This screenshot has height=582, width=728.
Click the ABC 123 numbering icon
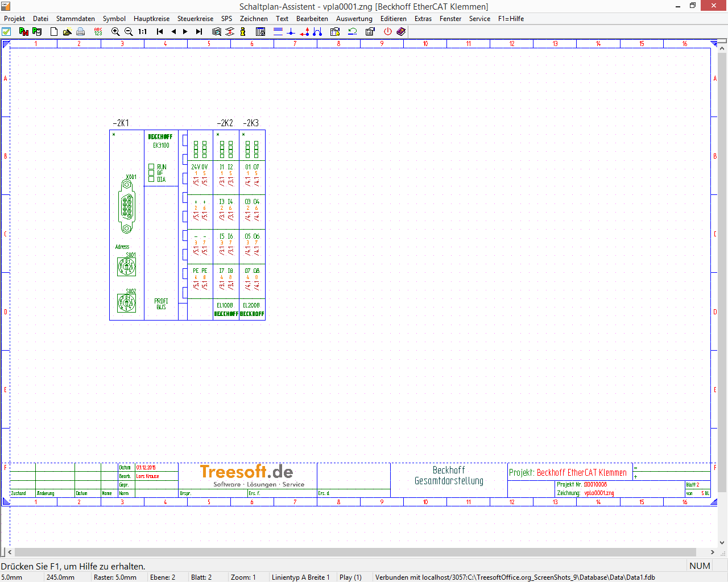pyautogui.click(x=98, y=32)
